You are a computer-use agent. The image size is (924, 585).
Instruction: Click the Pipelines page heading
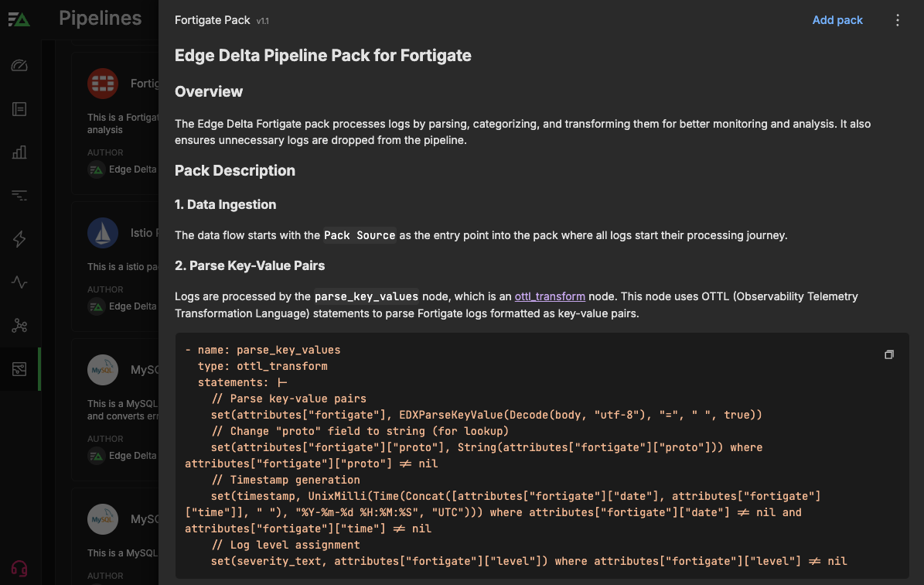coord(101,19)
